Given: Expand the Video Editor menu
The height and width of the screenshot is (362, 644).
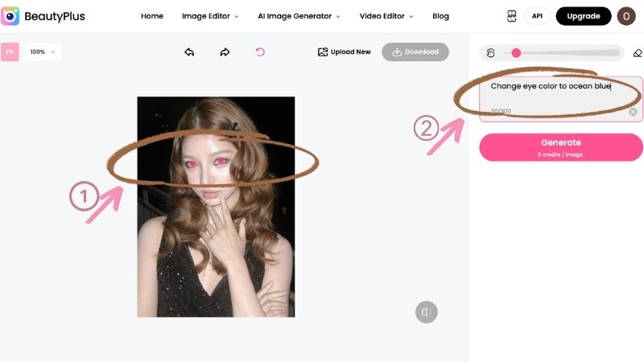Looking at the screenshot, I should click(386, 16).
